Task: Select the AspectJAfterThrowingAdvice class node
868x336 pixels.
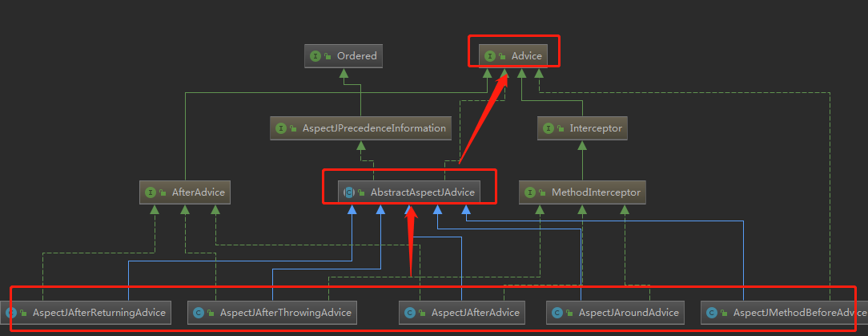Action: (271, 313)
